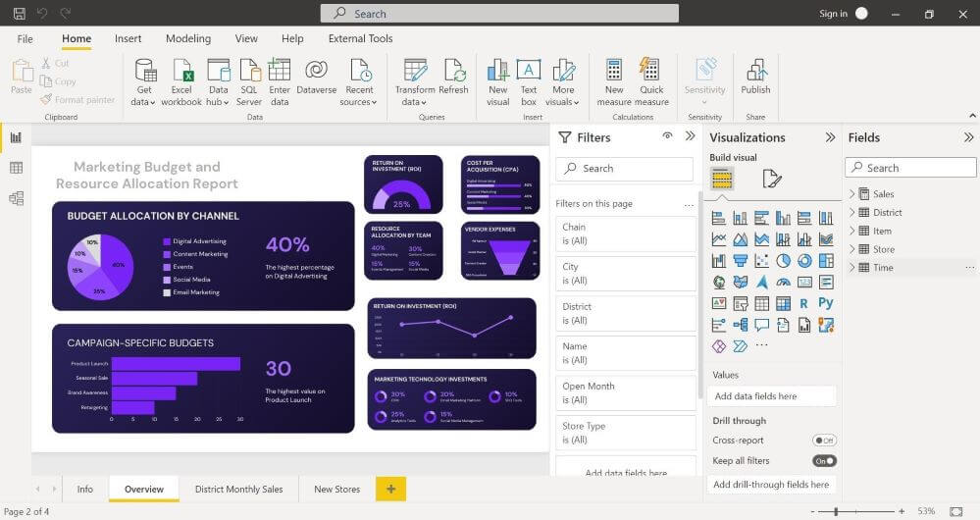The image size is (980, 520).
Task: Collapse the Filters pane
Action: [690, 136]
